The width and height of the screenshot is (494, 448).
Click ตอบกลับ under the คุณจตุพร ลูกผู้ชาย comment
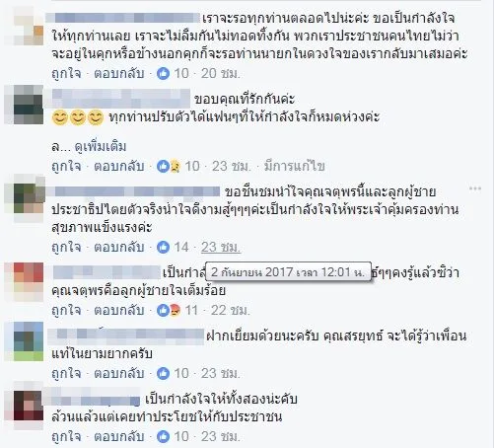(119, 310)
